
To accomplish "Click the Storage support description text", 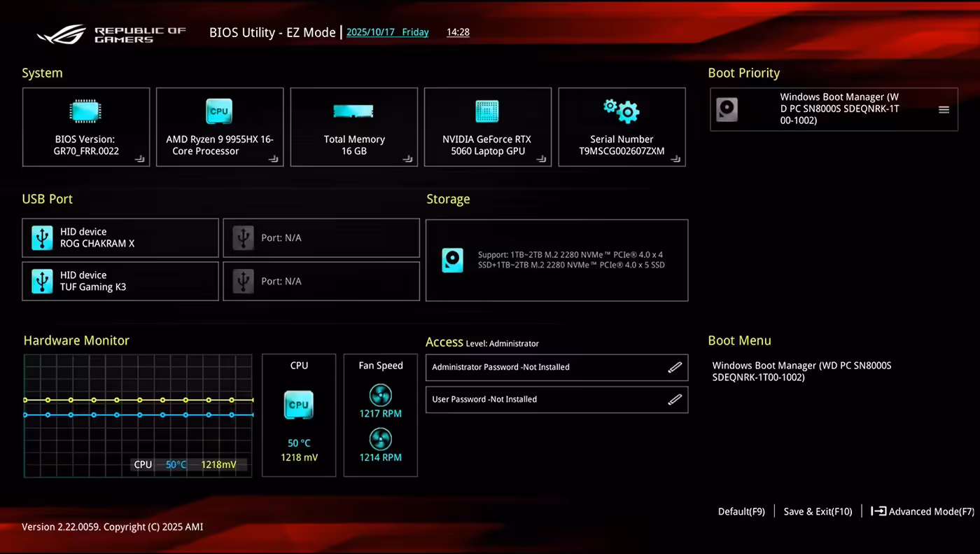I will click(571, 260).
